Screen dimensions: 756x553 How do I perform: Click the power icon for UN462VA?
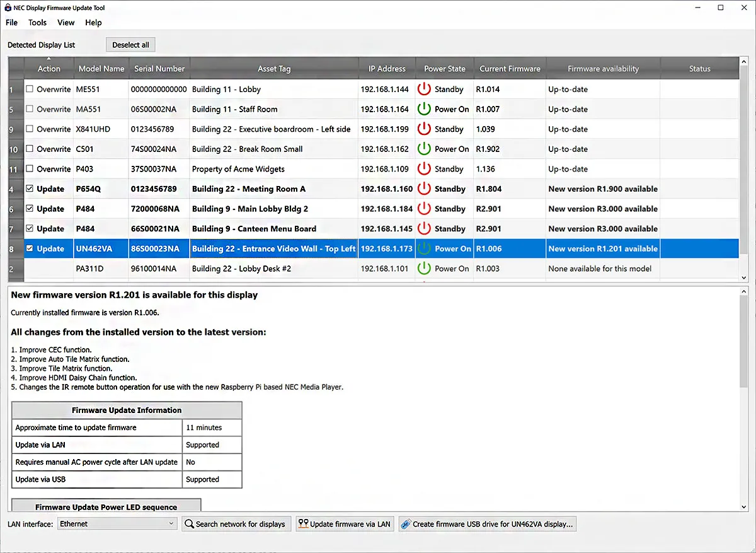click(424, 248)
